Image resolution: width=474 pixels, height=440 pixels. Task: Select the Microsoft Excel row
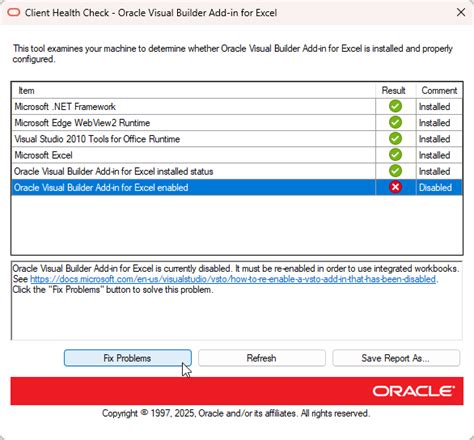[x=237, y=155]
